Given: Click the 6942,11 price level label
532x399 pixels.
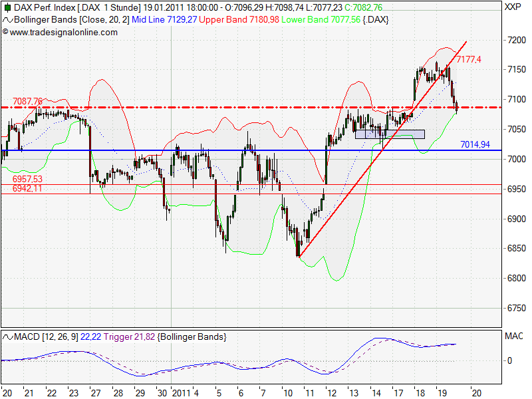Looking at the screenshot, I should pos(28,188).
